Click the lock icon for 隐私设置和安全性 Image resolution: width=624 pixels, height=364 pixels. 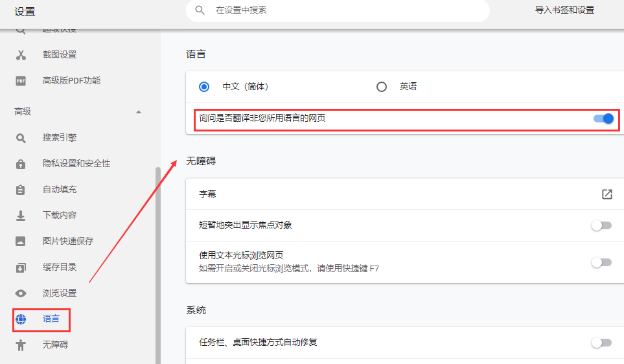(21, 164)
